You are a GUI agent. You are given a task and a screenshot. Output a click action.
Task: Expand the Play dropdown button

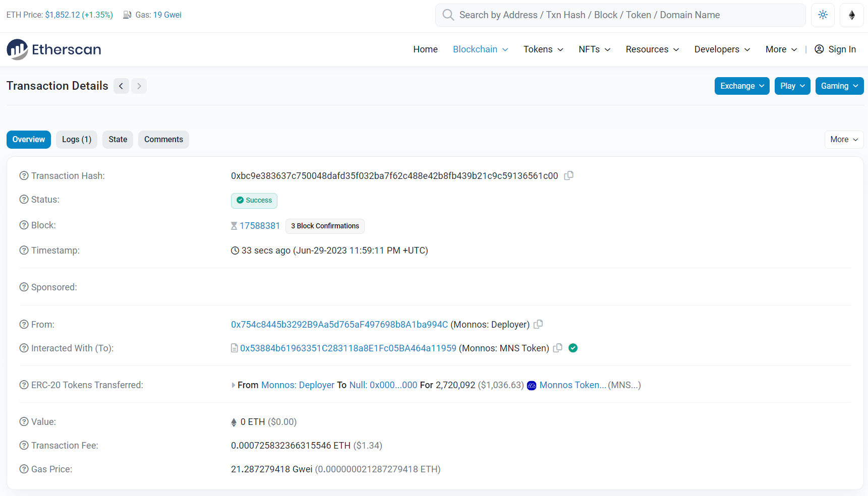point(792,86)
